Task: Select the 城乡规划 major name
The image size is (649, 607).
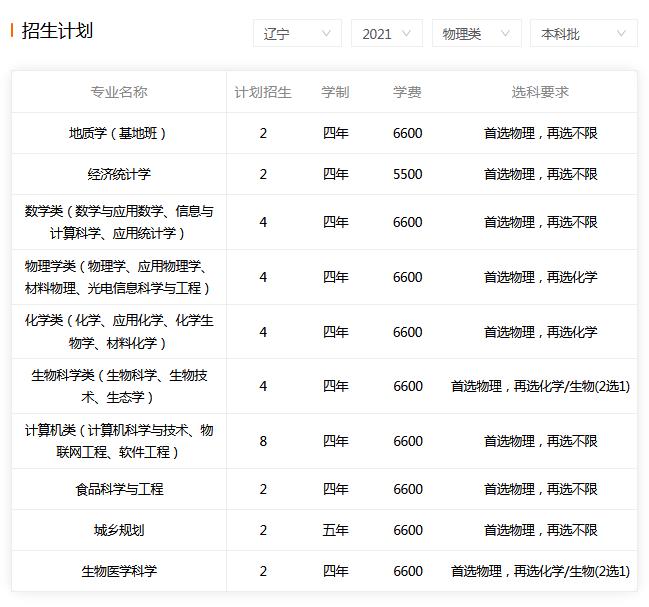Action: point(119,530)
